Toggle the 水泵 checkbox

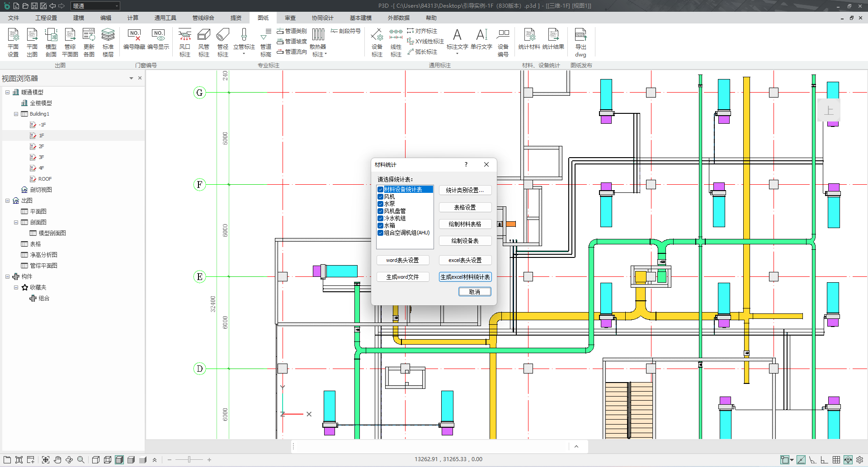coord(381,204)
